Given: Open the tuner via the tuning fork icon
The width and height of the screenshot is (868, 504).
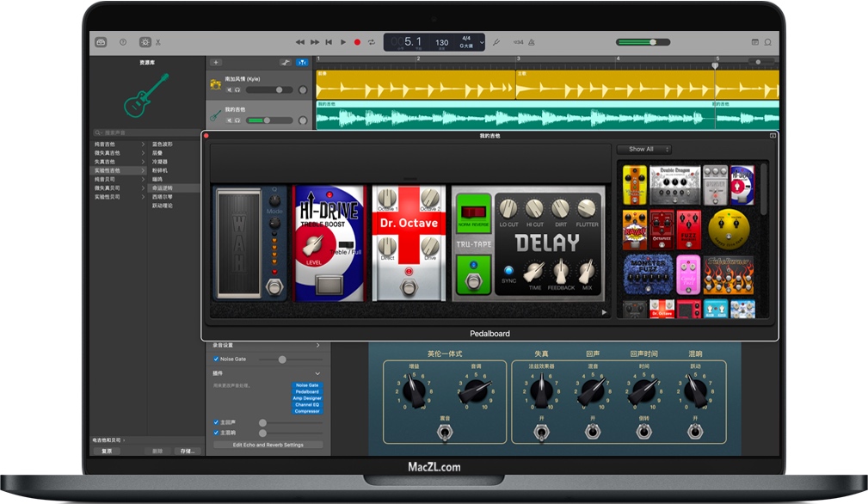Looking at the screenshot, I should click(x=497, y=41).
